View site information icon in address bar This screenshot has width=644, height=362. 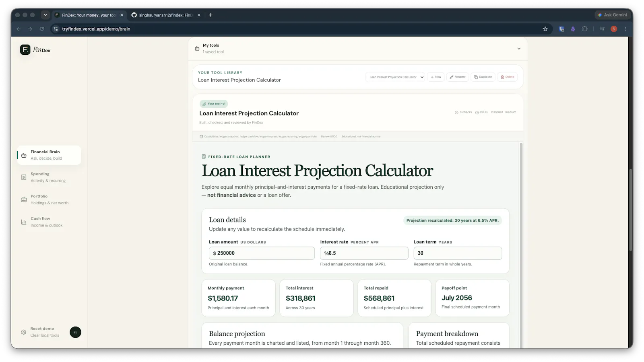pos(56,29)
